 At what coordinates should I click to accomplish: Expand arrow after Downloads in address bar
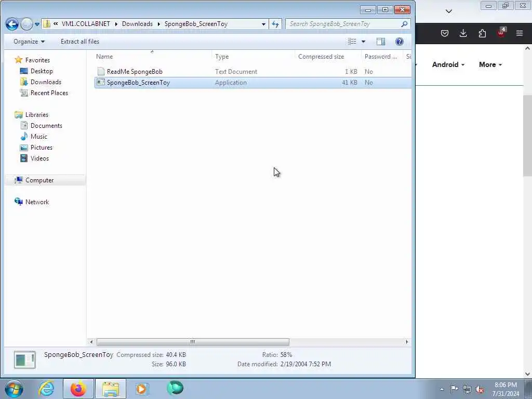[158, 24]
